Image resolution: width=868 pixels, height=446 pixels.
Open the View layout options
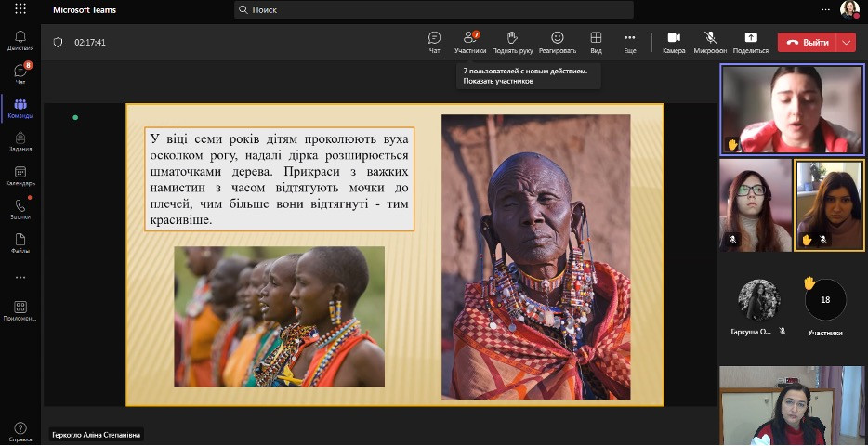(596, 41)
